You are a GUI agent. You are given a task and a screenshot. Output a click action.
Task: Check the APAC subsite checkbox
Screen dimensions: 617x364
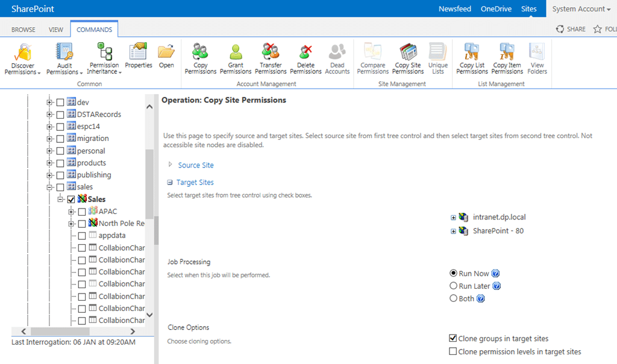click(x=82, y=212)
